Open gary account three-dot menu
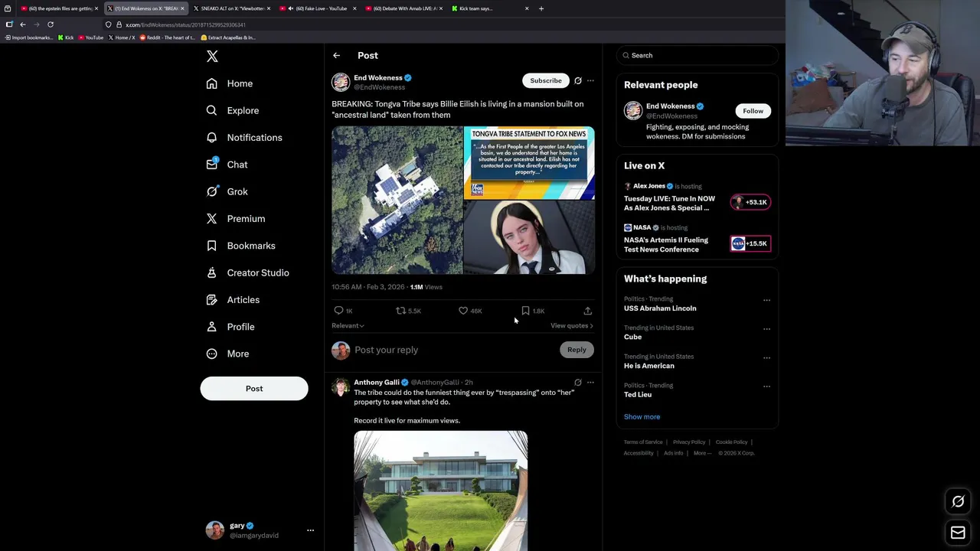 coord(310,530)
